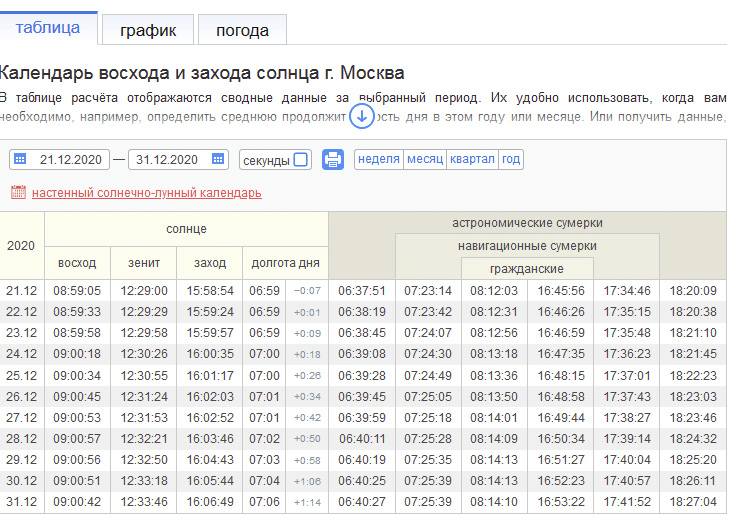The image size is (737, 521).
Task: Click date cell 28.12
Action: pyautogui.click(x=22, y=439)
